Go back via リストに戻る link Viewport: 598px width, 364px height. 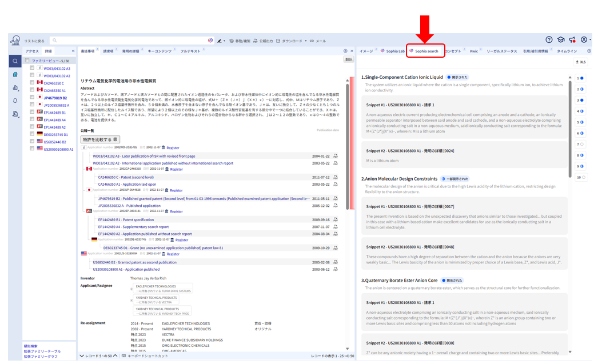coord(34,41)
